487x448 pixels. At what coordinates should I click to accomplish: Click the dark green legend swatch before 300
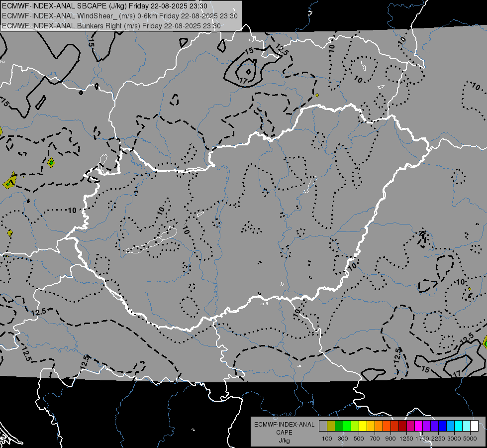(x=339, y=426)
